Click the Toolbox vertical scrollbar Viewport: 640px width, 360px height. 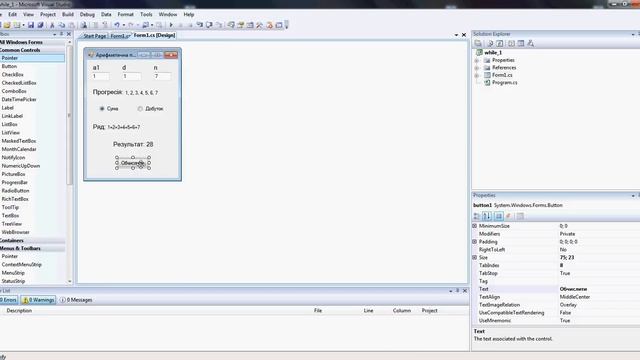pos(69,115)
